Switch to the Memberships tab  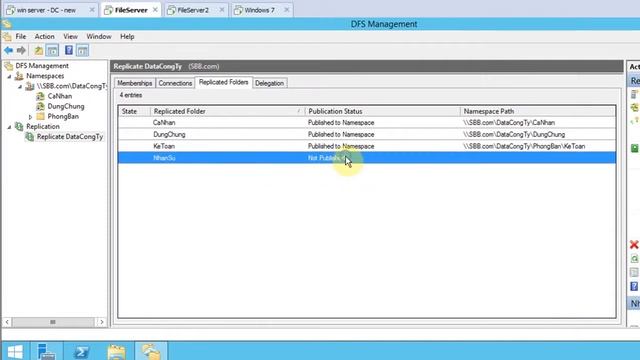pyautogui.click(x=135, y=83)
